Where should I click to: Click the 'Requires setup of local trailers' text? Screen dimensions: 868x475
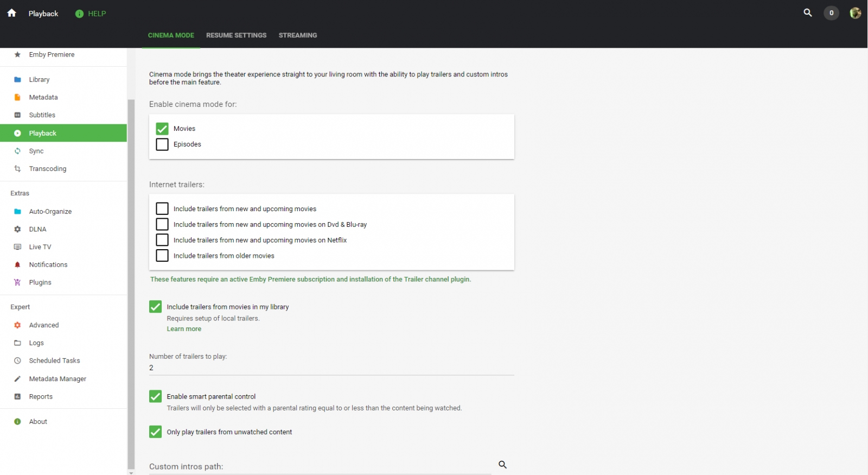[213, 319]
